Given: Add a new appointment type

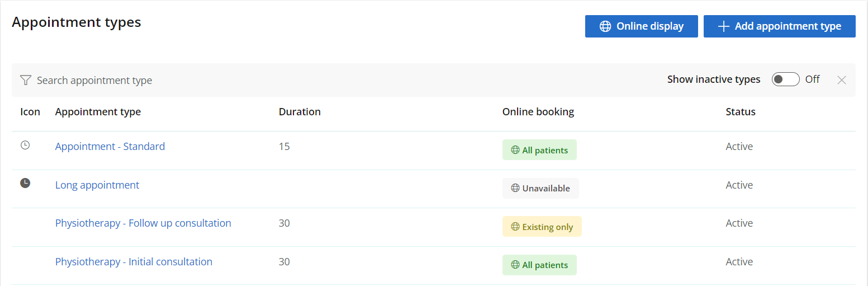Looking at the screenshot, I should point(779,26).
